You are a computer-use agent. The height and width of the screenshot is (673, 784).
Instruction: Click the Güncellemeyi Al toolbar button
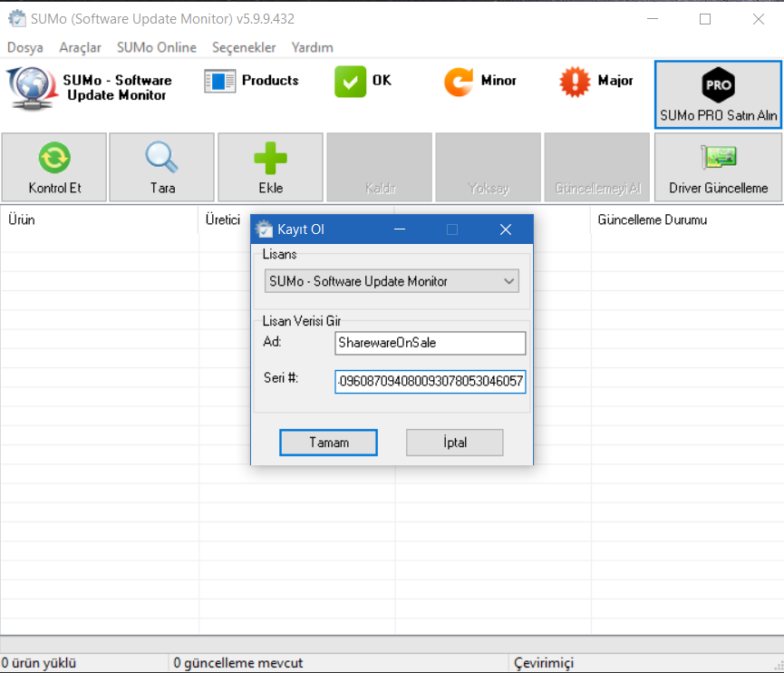596,167
